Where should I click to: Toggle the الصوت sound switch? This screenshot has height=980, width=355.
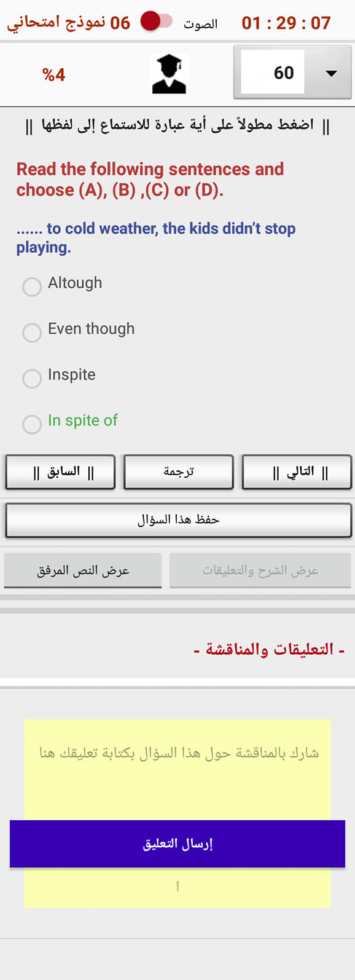click(156, 22)
